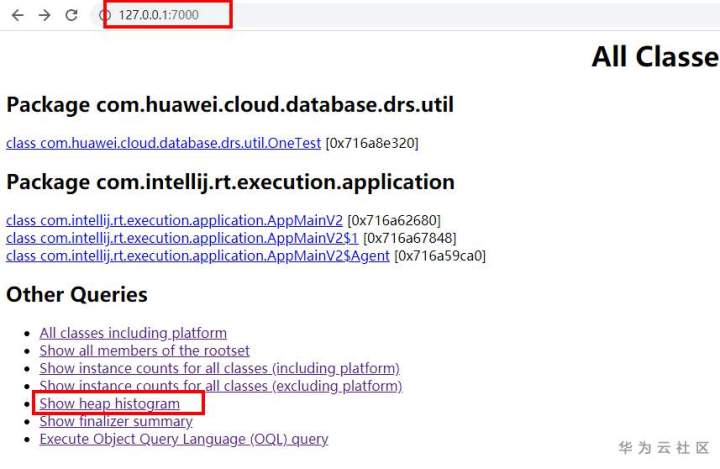Show all members of the rootset
The height and width of the screenshot is (469, 720).
pos(144,350)
